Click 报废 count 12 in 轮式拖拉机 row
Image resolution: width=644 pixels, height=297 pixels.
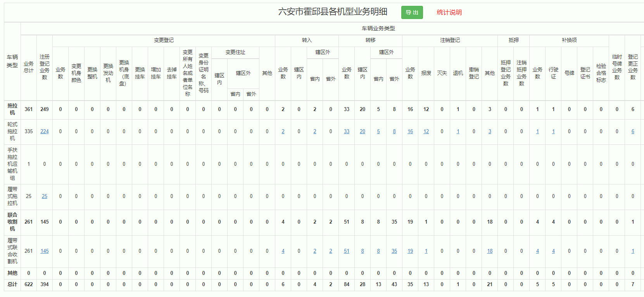pos(426,132)
